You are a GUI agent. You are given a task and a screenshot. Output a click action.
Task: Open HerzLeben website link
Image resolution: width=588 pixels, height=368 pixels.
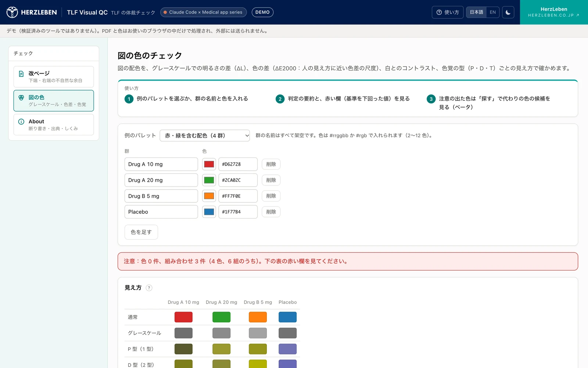pos(554,12)
